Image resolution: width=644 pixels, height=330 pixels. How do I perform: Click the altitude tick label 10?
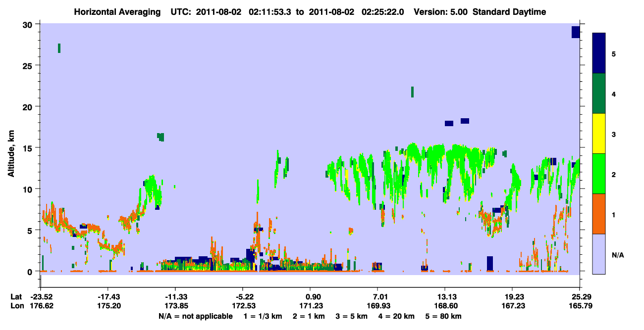pyautogui.click(x=29, y=189)
